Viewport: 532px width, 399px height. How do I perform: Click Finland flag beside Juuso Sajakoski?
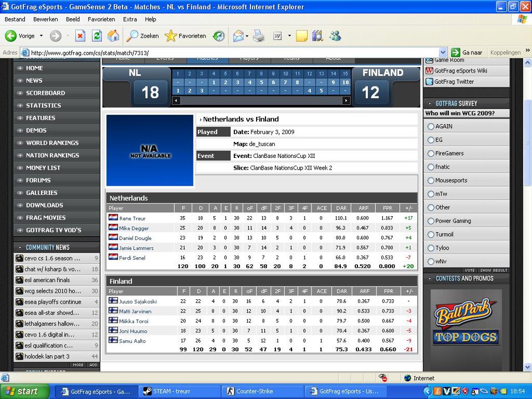coord(113,300)
